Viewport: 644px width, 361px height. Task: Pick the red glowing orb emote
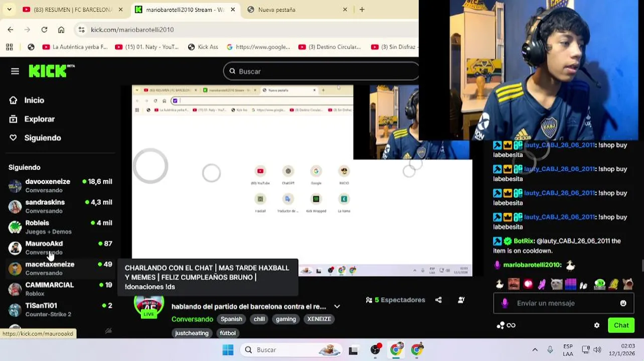[528, 284]
